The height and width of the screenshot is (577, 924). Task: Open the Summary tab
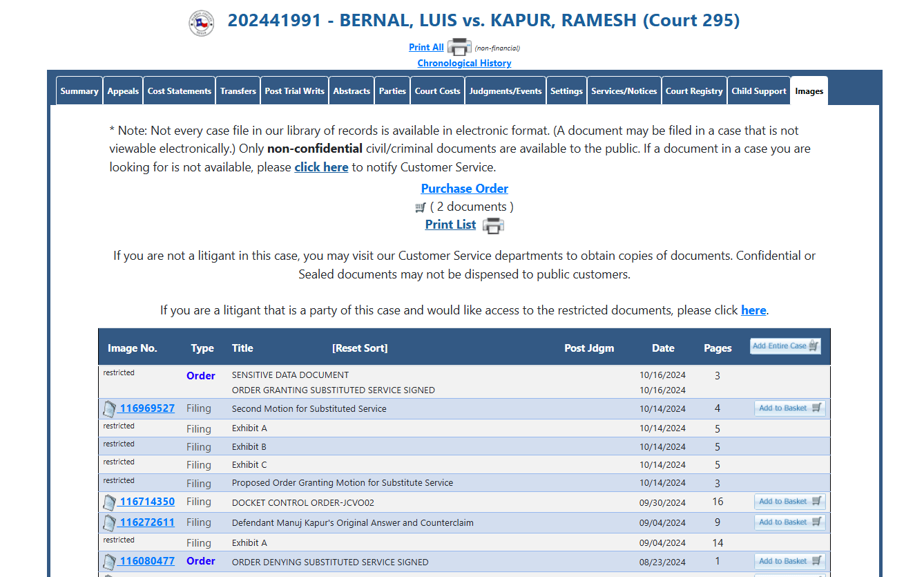tap(79, 91)
